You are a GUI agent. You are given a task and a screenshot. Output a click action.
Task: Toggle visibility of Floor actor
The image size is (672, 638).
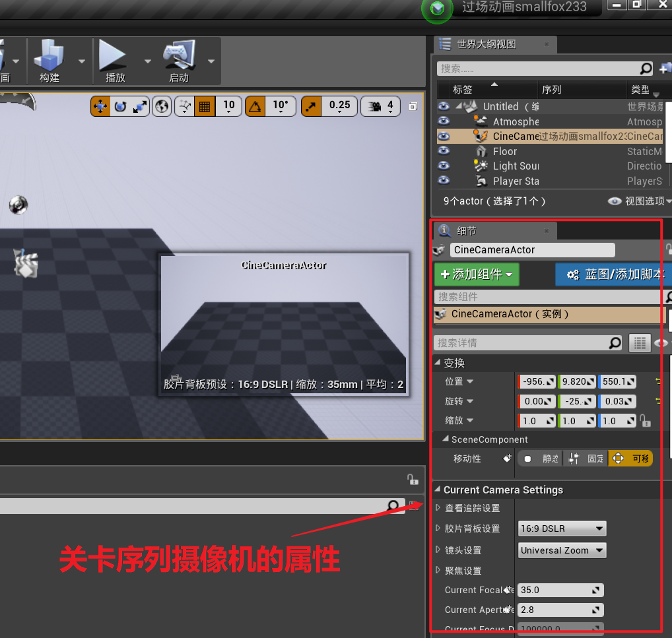point(444,151)
